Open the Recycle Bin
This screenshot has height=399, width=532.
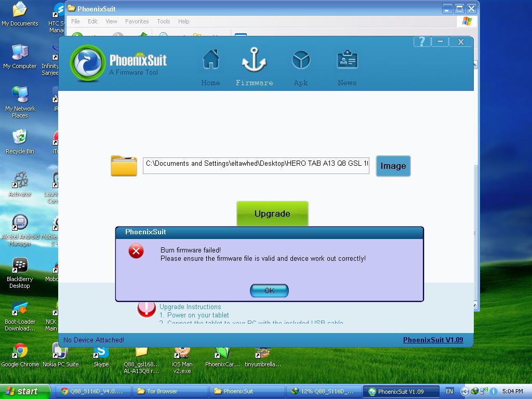20,142
